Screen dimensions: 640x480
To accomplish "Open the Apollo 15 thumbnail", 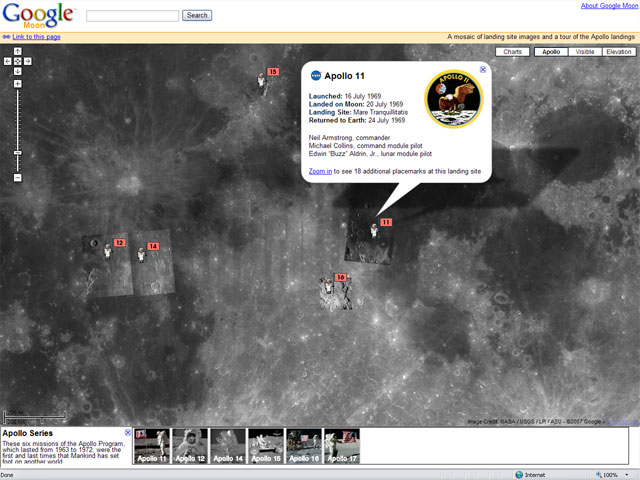I will pyautogui.click(x=266, y=446).
